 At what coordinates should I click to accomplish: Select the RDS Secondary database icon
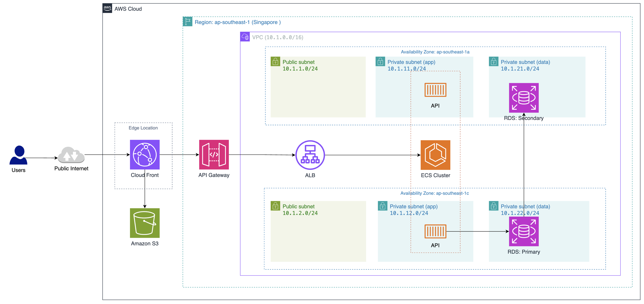point(524,98)
